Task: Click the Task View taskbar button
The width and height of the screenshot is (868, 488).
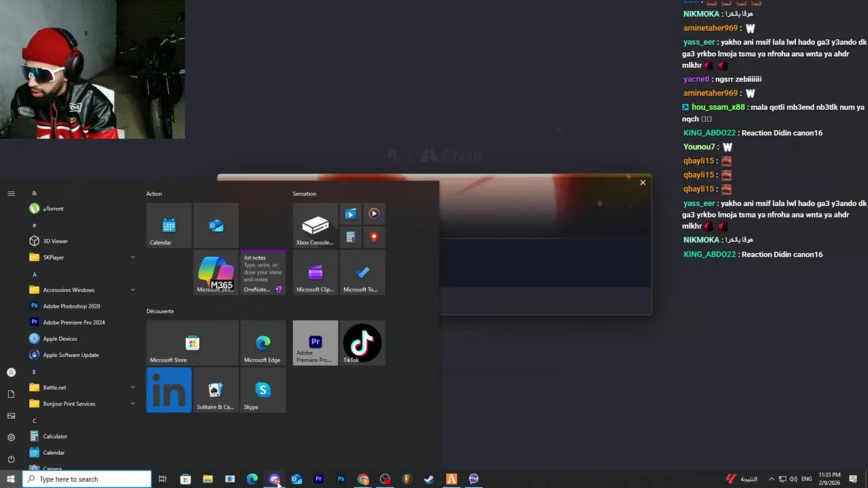Action: pos(163,479)
